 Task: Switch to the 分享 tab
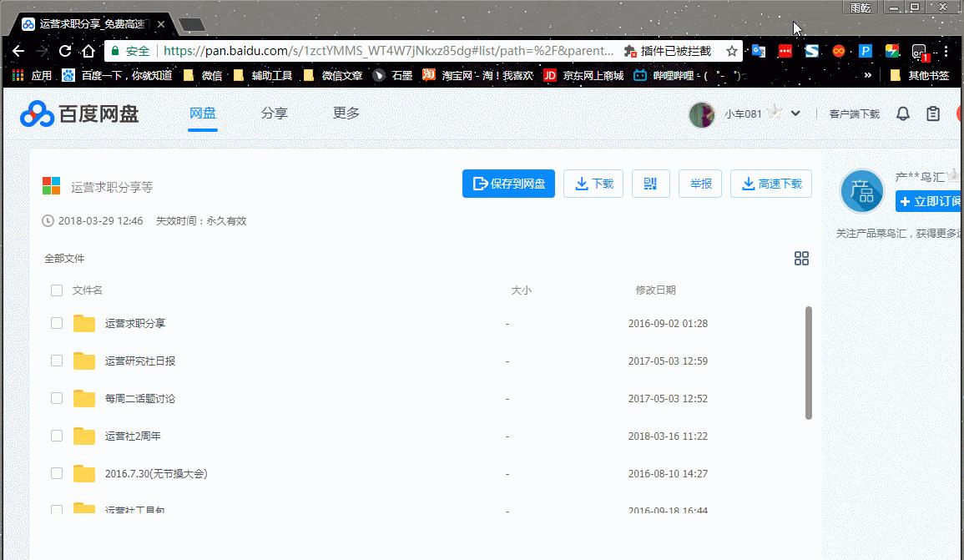pos(274,114)
